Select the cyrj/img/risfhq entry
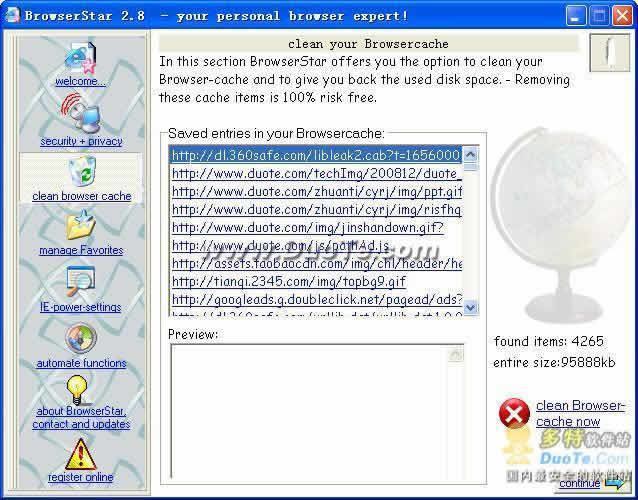This screenshot has height=500, width=638. [315, 210]
